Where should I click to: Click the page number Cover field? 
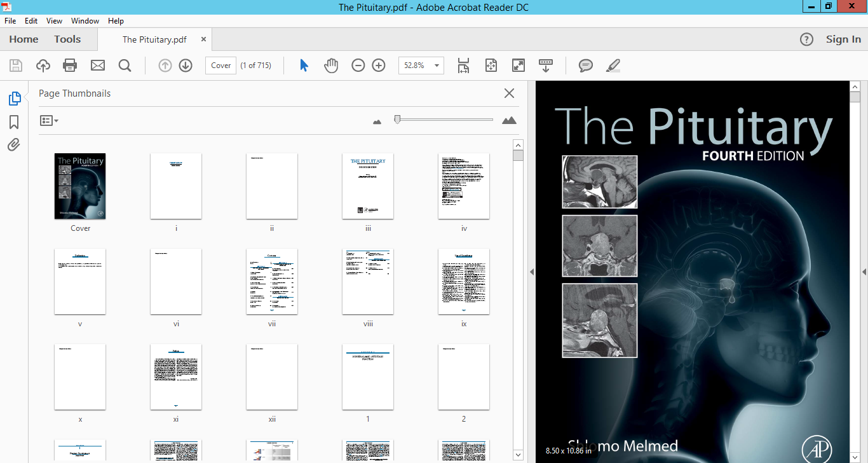[220, 66]
